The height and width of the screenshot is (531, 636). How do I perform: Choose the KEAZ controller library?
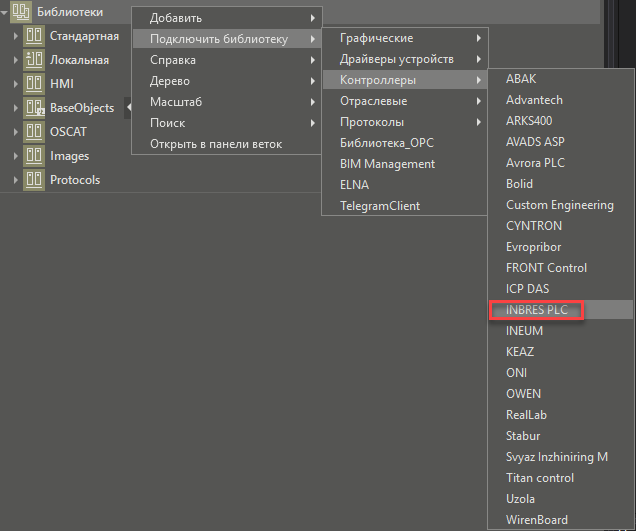[x=561, y=352]
